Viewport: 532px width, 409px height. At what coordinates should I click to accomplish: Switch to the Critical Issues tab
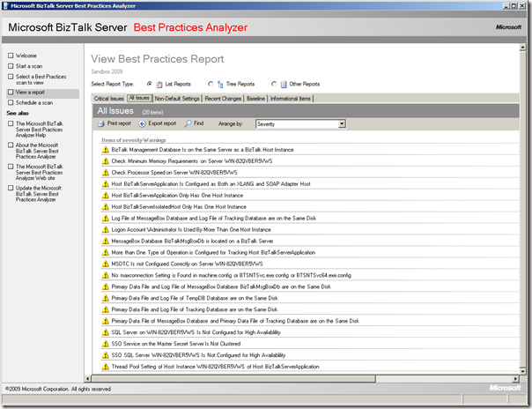coord(108,99)
